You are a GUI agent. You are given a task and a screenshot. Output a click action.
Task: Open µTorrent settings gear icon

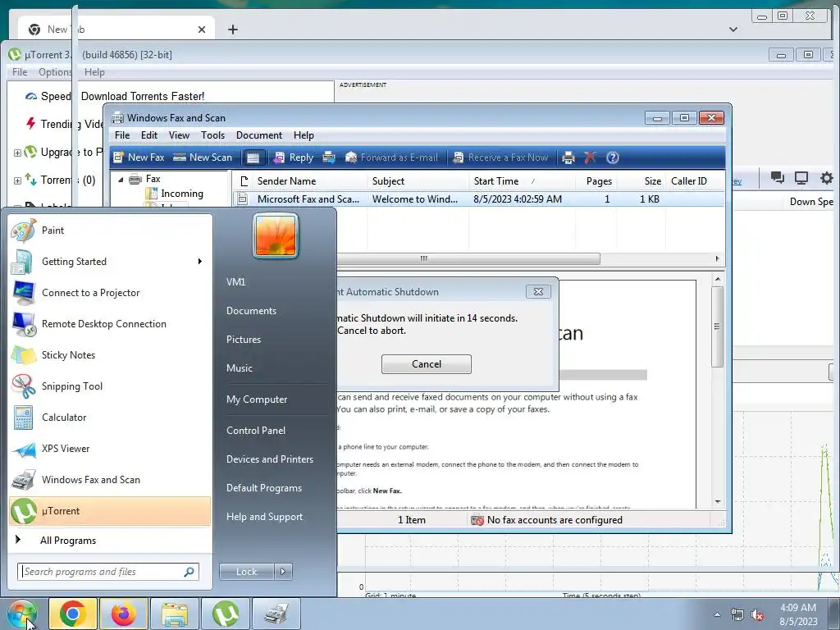(x=827, y=178)
